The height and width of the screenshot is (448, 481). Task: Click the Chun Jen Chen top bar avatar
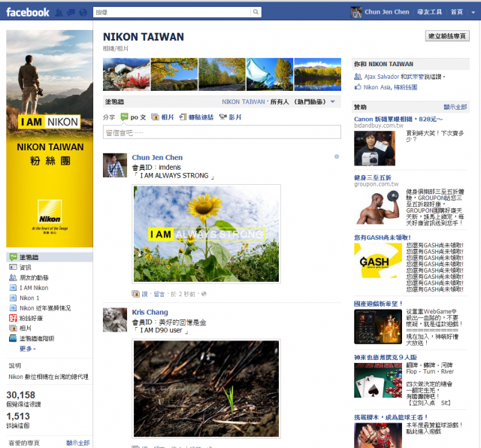click(356, 12)
